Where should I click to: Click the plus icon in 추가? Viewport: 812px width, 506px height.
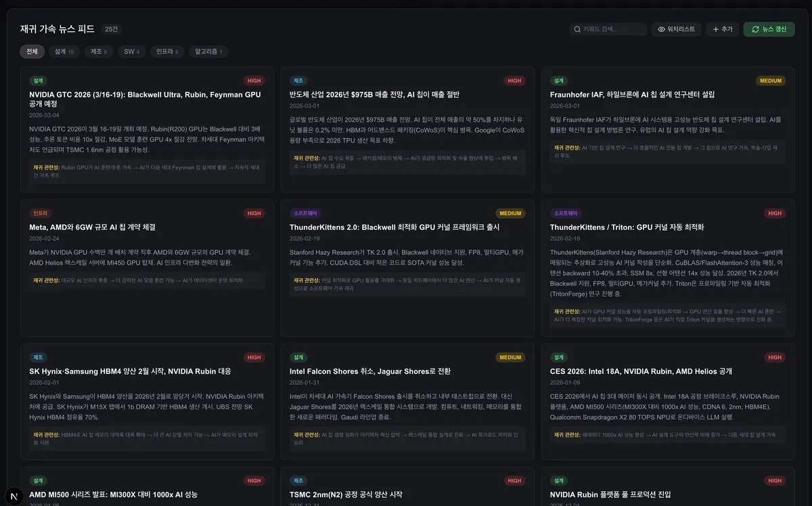pyautogui.click(x=716, y=29)
